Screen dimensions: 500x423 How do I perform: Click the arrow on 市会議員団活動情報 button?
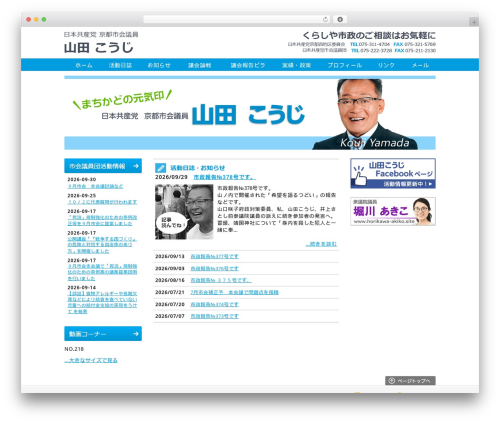pyautogui.click(x=136, y=166)
